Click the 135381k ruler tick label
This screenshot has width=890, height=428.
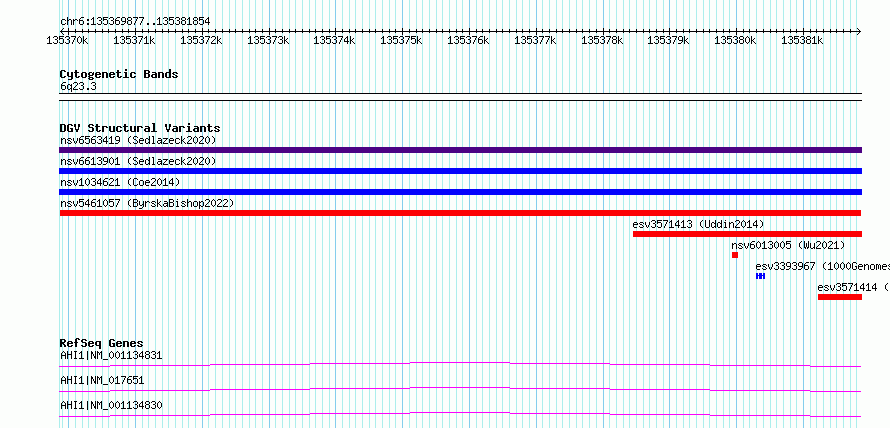(803, 40)
